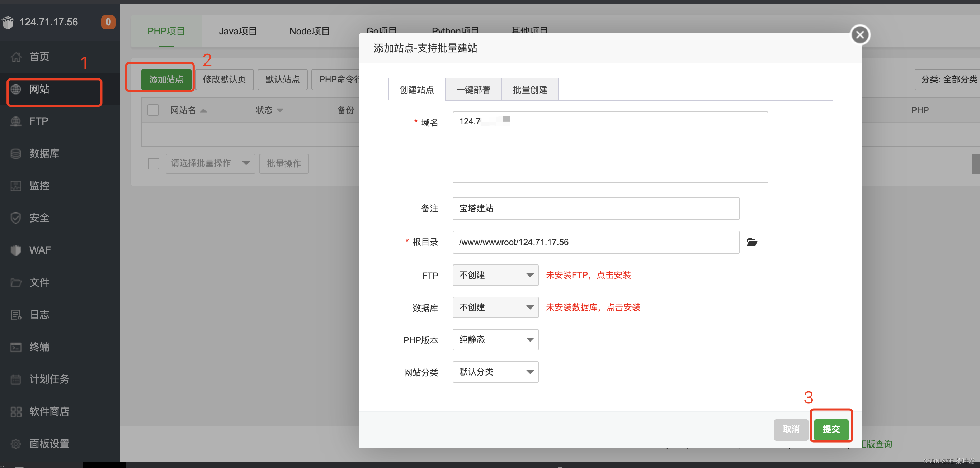The height and width of the screenshot is (468, 980).
Task: Click the terminal icon beside 终端
Action: pos(16,347)
